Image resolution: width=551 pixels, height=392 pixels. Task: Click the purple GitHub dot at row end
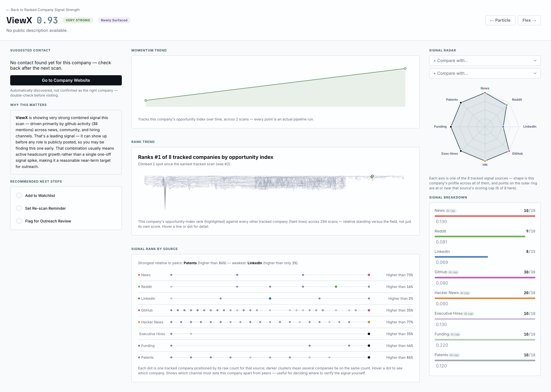click(369, 310)
